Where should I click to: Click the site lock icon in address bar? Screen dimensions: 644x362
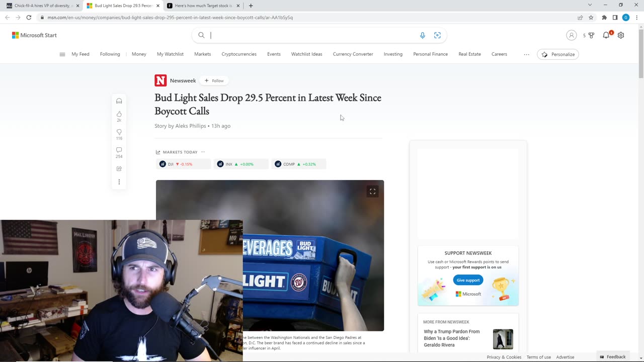coord(42,17)
